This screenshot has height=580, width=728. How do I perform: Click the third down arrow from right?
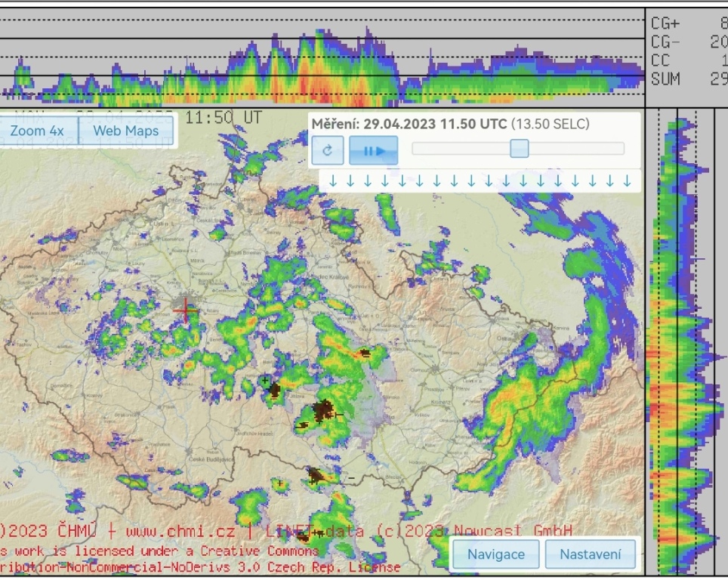(592, 181)
